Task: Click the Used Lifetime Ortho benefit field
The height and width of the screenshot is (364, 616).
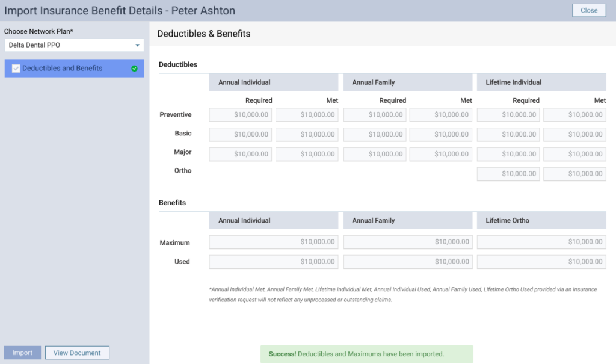Action: click(x=541, y=261)
